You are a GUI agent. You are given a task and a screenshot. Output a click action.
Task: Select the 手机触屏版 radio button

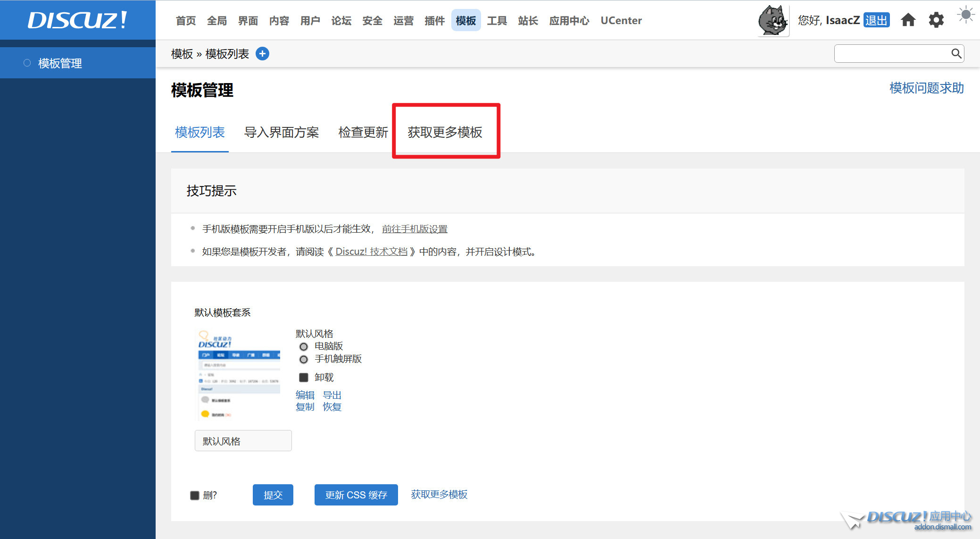tap(304, 360)
